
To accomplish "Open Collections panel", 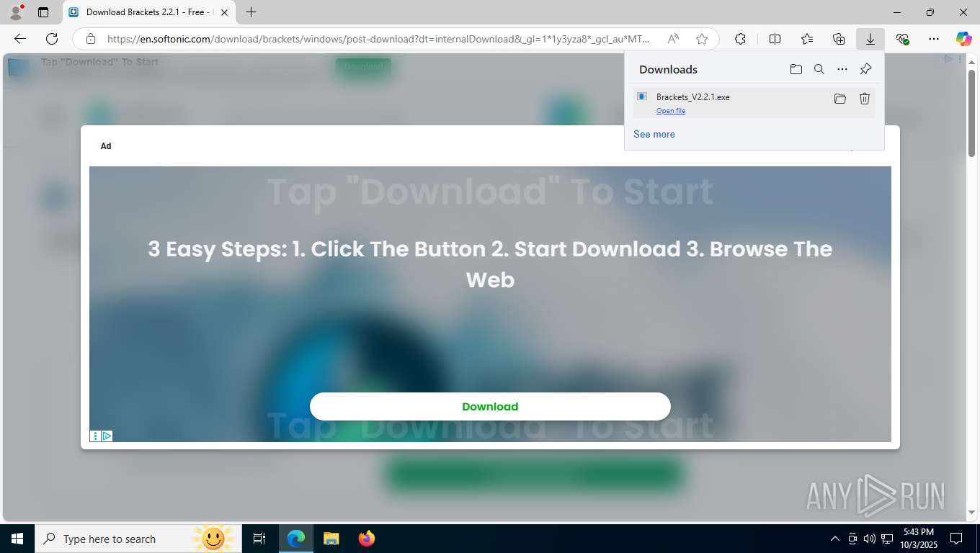I will point(839,39).
